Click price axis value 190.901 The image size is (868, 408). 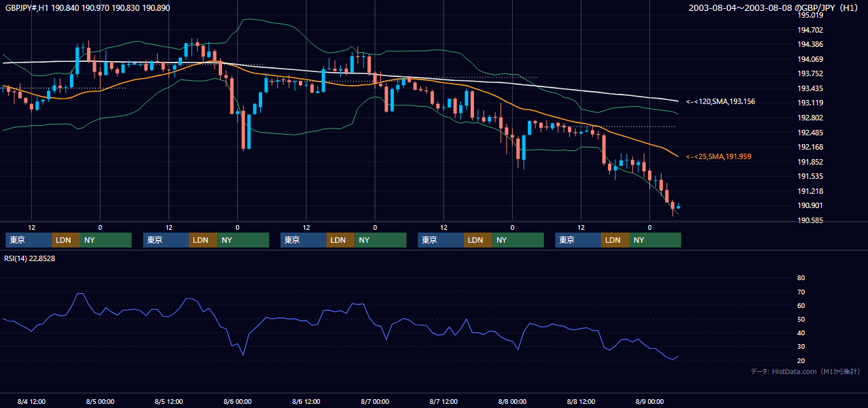point(810,206)
